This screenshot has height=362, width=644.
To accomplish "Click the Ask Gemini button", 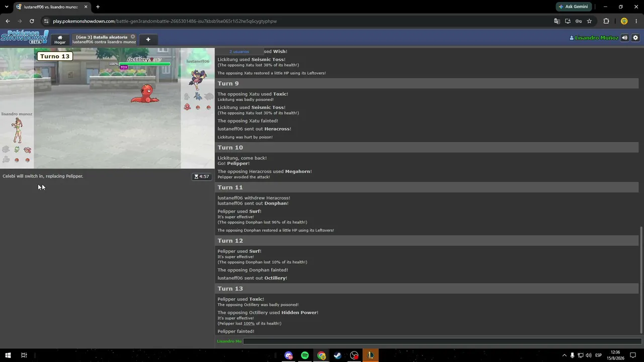I will (x=574, y=7).
